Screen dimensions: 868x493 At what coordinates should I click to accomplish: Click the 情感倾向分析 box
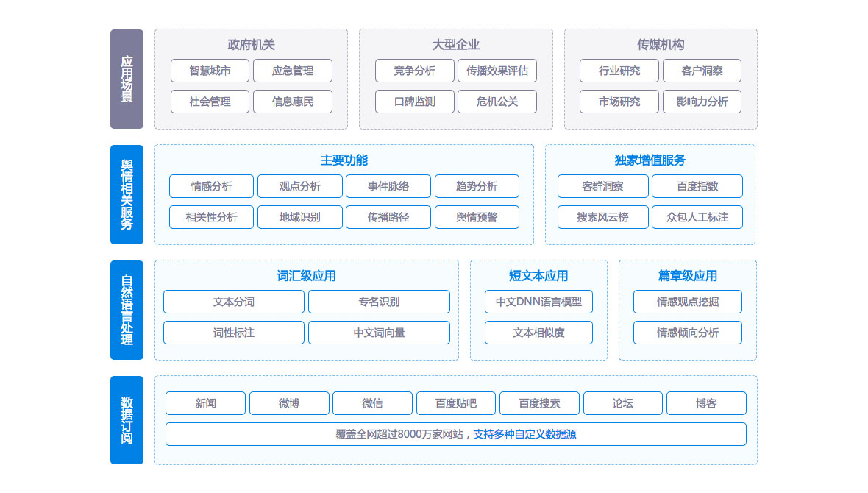[687, 333]
